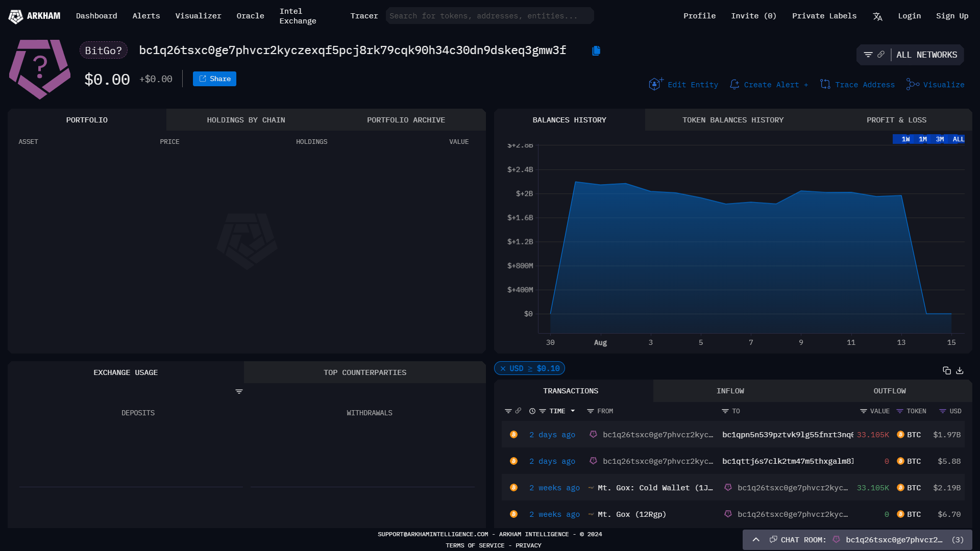Click the BTC token icon on the $1.97B row
Viewport: 980px width, 551px height.
(x=901, y=435)
